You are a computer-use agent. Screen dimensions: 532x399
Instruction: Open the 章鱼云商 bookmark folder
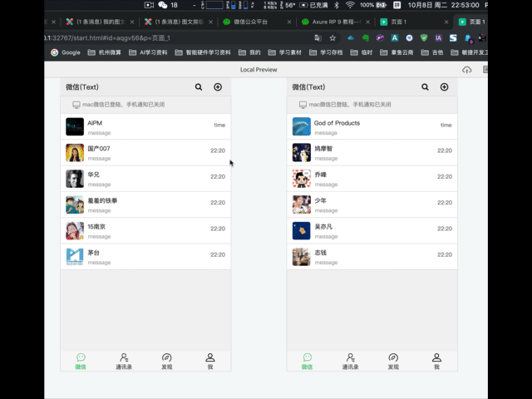click(397, 52)
